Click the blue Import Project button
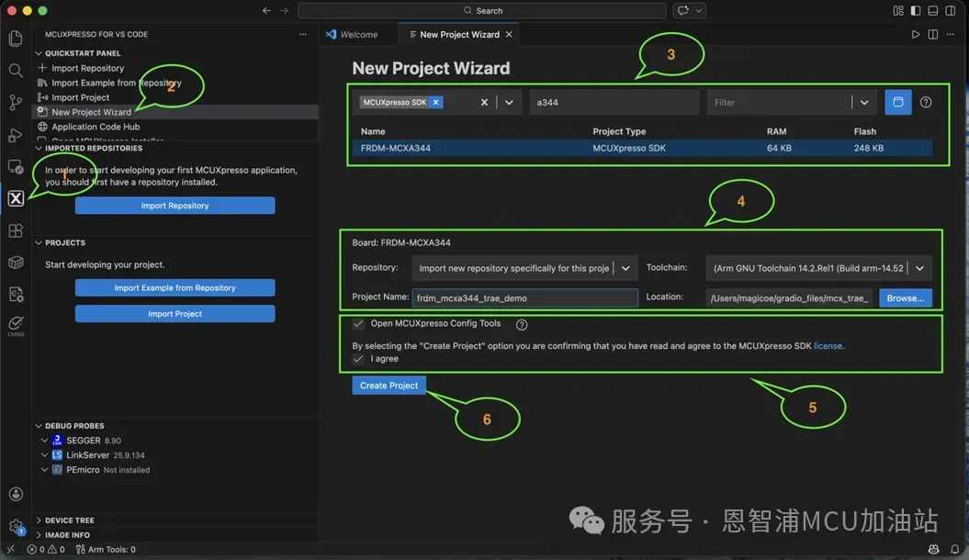The width and height of the screenshot is (969, 560). pyautogui.click(x=175, y=314)
